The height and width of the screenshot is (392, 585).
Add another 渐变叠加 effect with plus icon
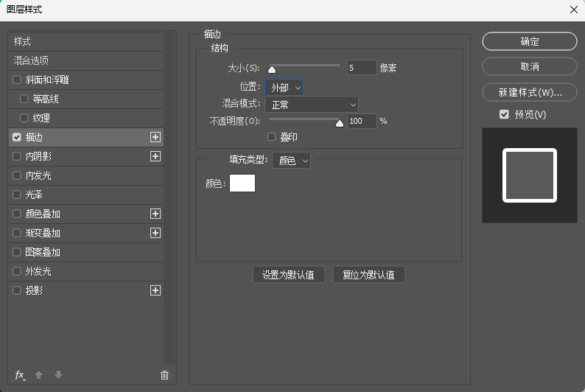pyautogui.click(x=155, y=233)
